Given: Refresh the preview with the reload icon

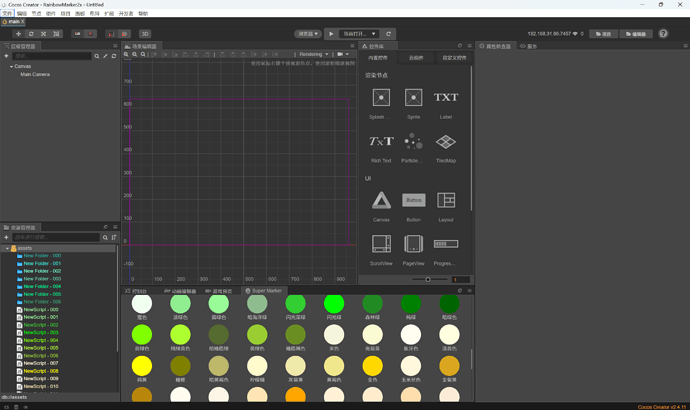Looking at the screenshot, I should 388,34.
